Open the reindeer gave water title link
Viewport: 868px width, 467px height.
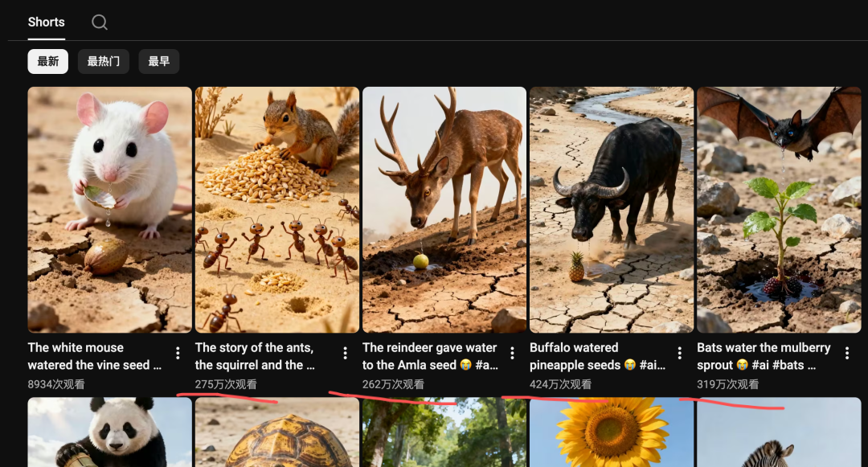pos(430,356)
